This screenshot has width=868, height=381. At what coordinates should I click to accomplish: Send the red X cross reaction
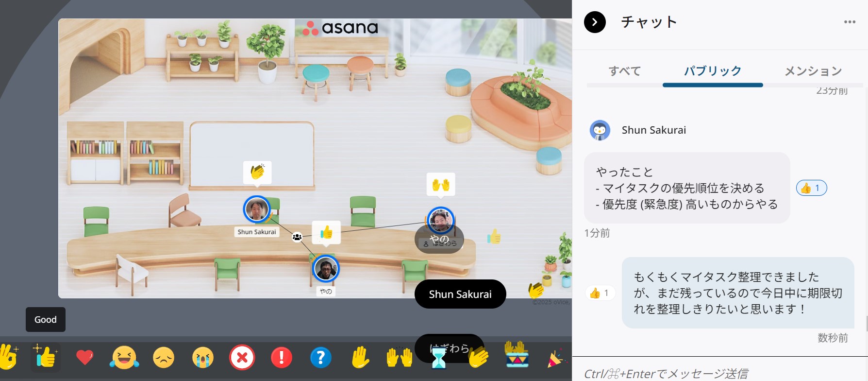pyautogui.click(x=242, y=358)
